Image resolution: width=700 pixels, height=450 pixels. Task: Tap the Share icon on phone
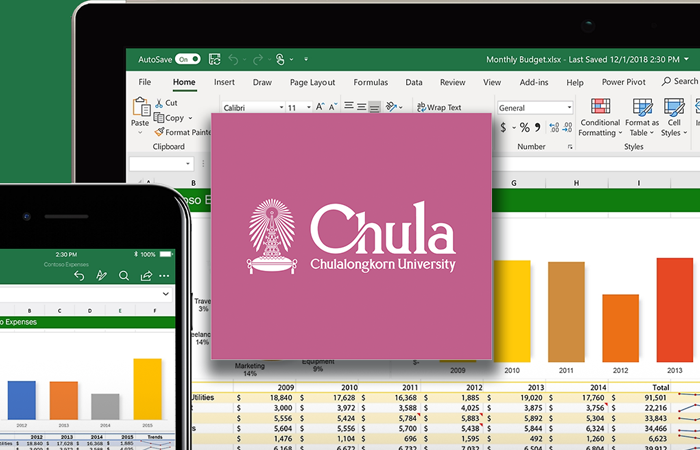pyautogui.click(x=146, y=276)
